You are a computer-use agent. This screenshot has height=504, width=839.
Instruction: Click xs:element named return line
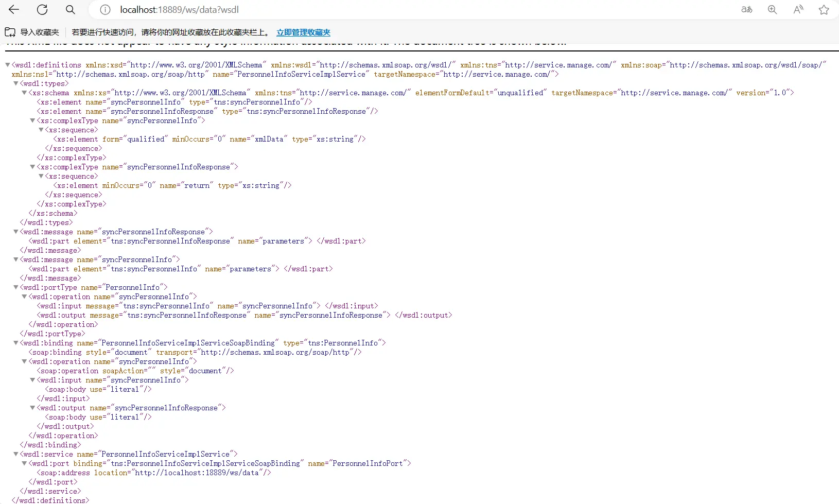(x=172, y=185)
